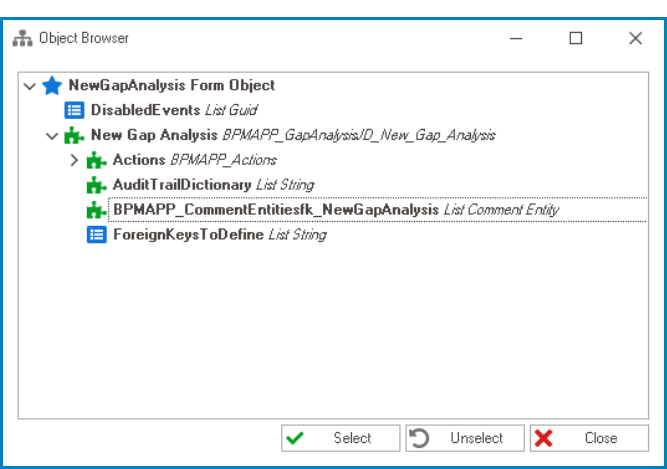The image size is (667, 469).
Task: Click the BPMAPP_CommentEntities puzzle icon
Action: 96,211
